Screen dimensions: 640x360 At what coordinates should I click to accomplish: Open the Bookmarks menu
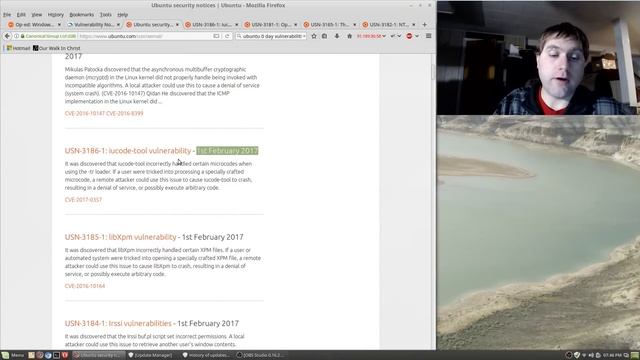click(82, 14)
